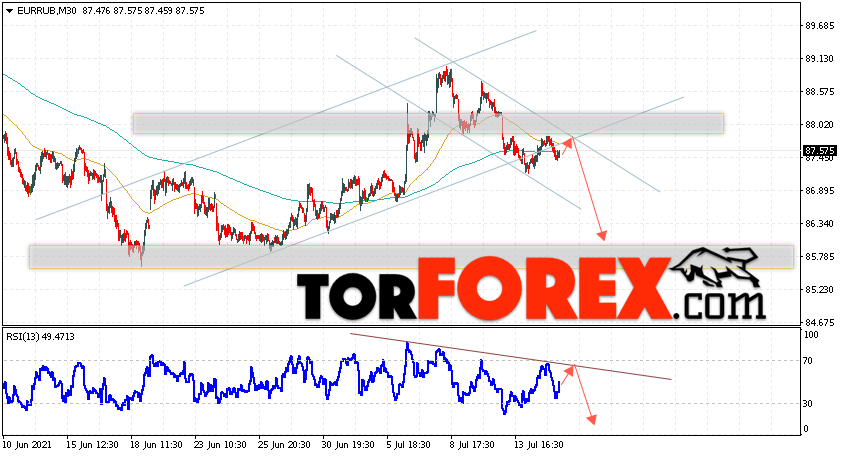This screenshot has width=841, height=456.
Task: Click the 85.230 price axis label
Action: pyautogui.click(x=820, y=290)
